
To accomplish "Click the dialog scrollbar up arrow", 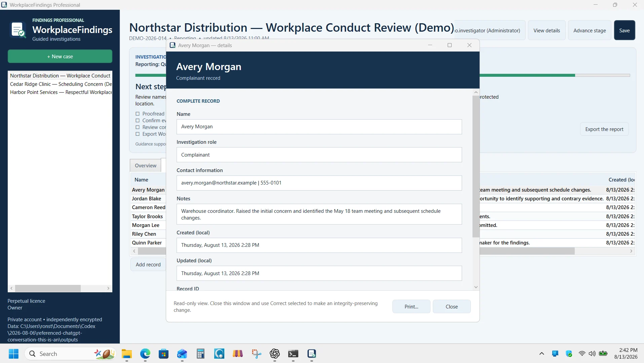I will [476, 92].
